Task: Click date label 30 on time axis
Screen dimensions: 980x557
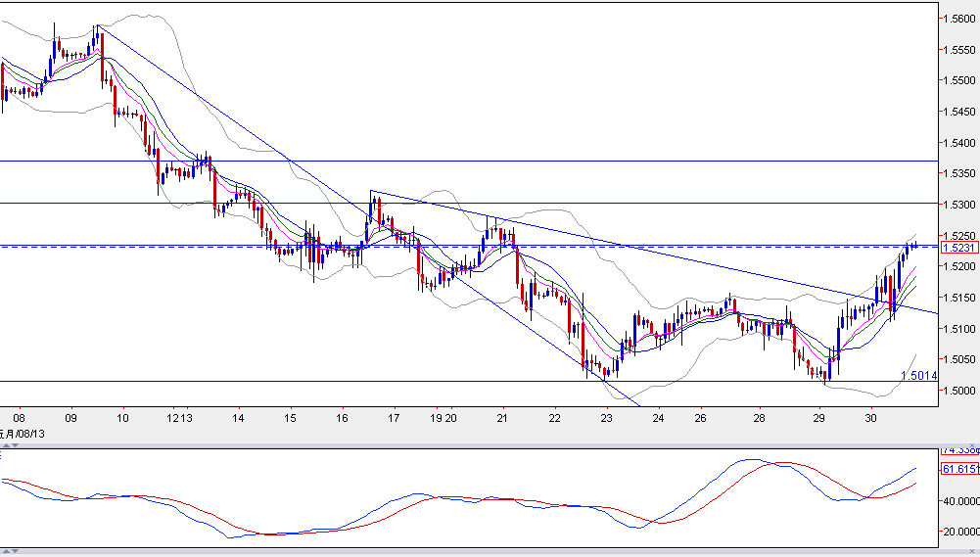Action: click(x=871, y=418)
